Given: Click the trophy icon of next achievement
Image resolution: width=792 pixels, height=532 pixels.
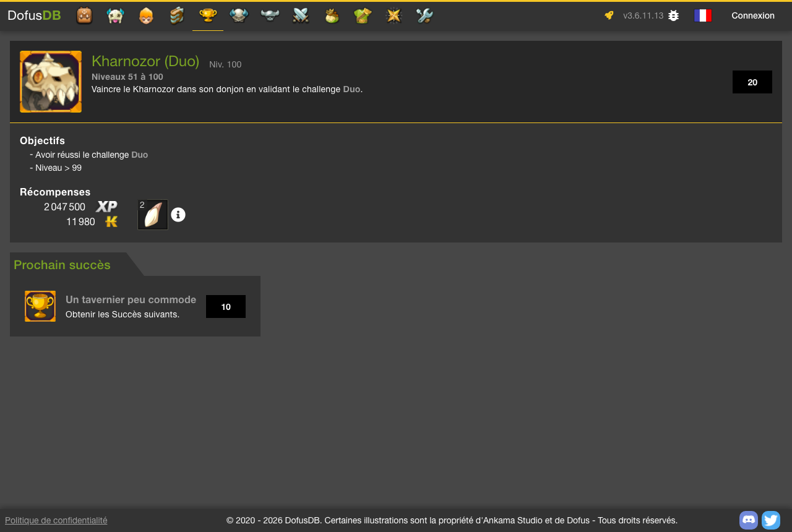Looking at the screenshot, I should (x=40, y=306).
